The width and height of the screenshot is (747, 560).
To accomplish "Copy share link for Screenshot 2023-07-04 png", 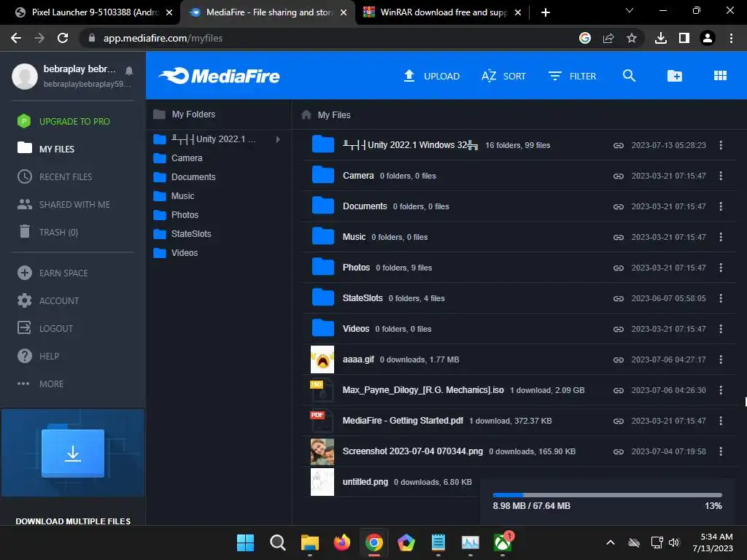I will [619, 451].
